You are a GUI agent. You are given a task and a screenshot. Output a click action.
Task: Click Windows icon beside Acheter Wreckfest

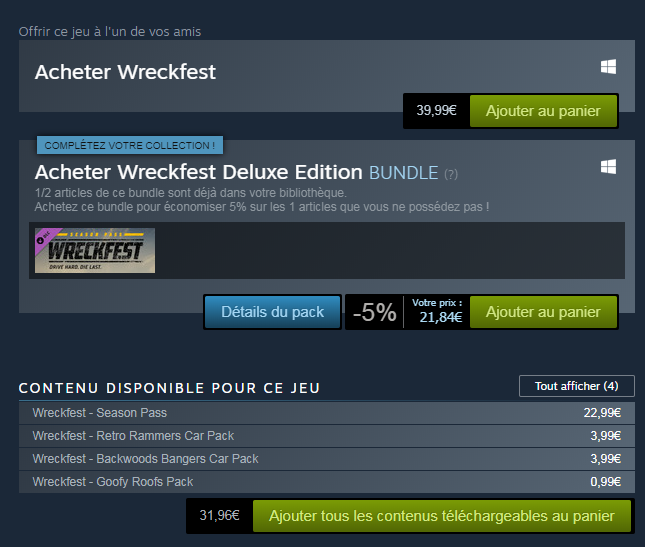click(608, 67)
